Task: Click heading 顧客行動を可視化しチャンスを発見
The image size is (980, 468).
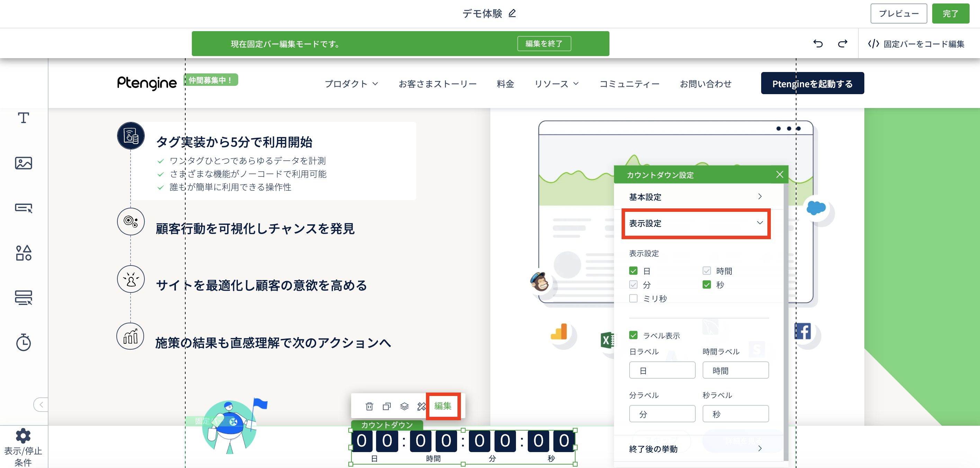Action: (x=255, y=228)
